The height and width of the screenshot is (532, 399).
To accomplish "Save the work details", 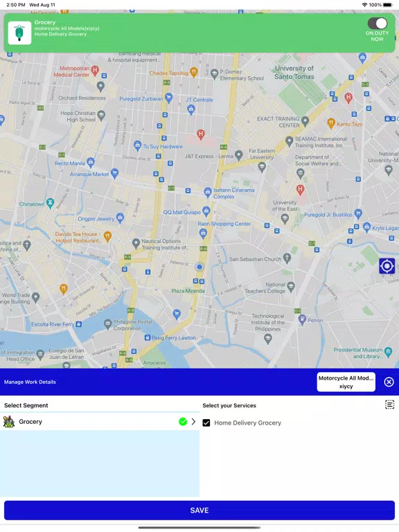I will 199,511.
